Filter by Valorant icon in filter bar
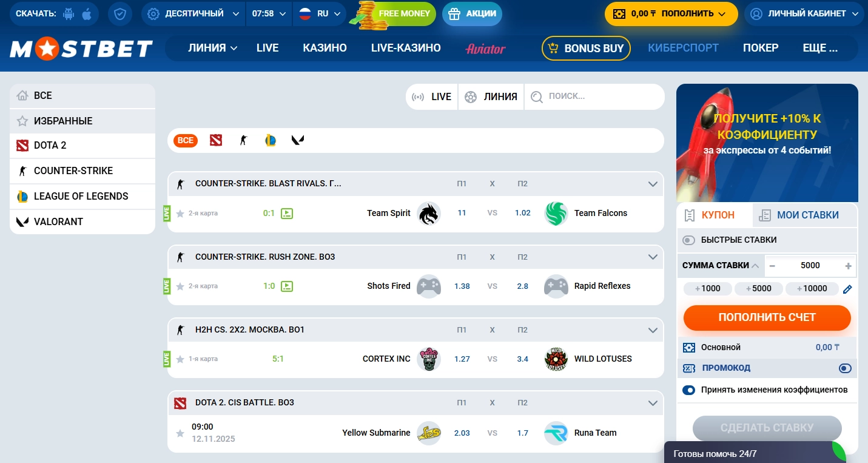 298,140
